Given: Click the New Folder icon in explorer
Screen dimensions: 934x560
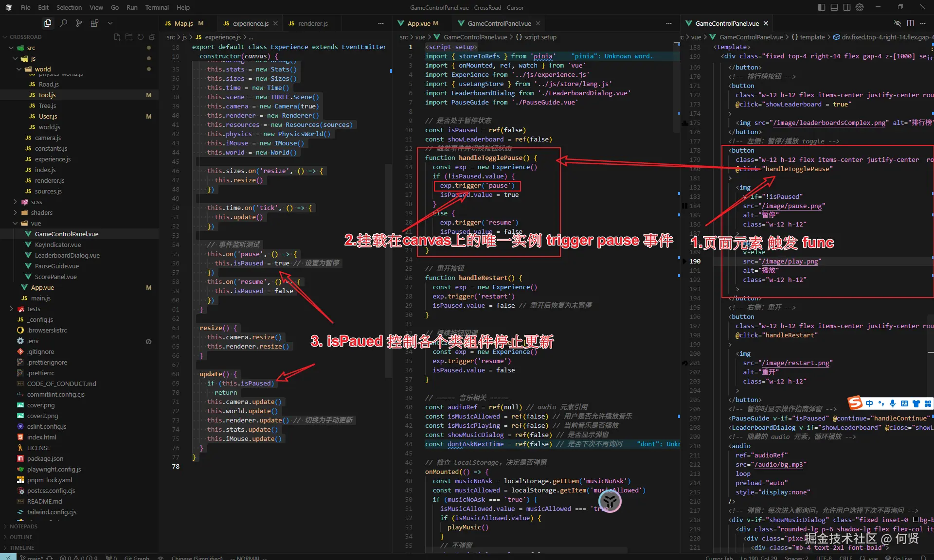Looking at the screenshot, I should click(x=129, y=37).
